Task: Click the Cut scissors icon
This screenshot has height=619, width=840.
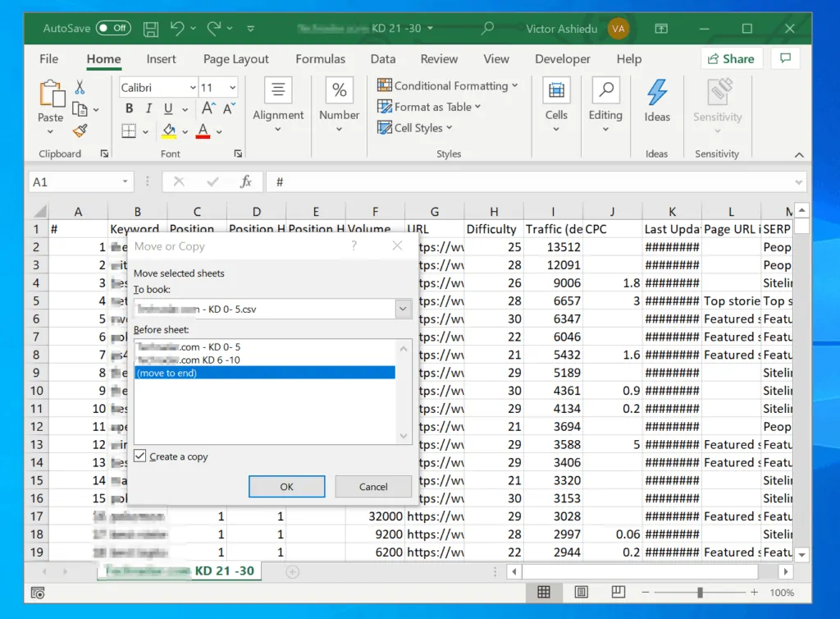Action: 80,87
